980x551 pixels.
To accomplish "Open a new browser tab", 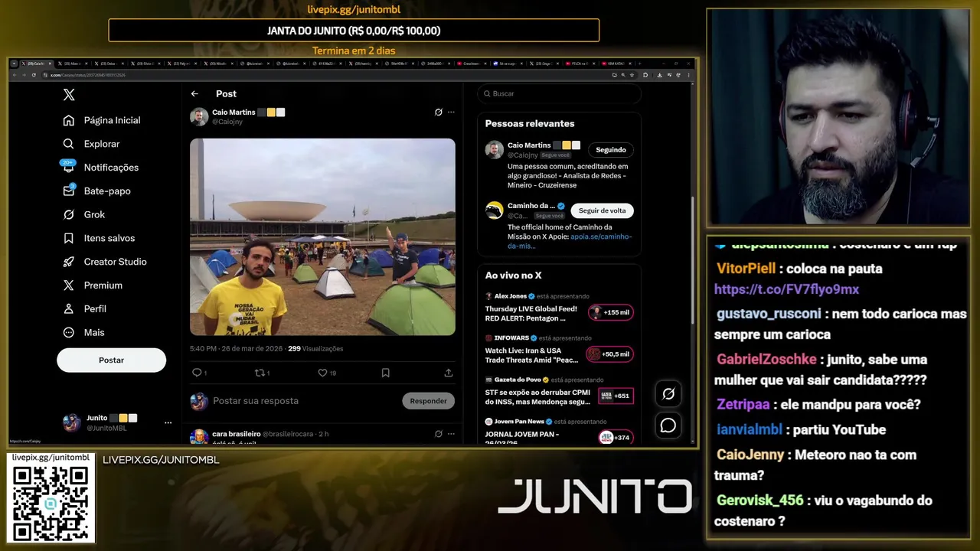I will (x=639, y=64).
